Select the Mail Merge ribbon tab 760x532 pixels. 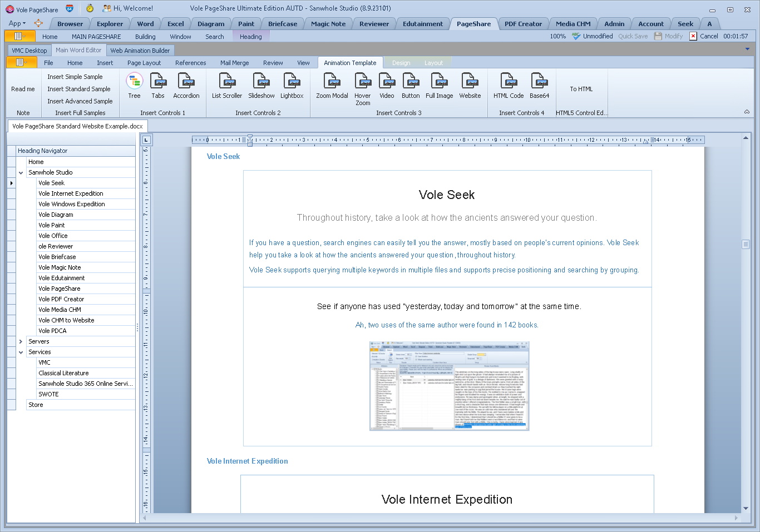(x=234, y=63)
